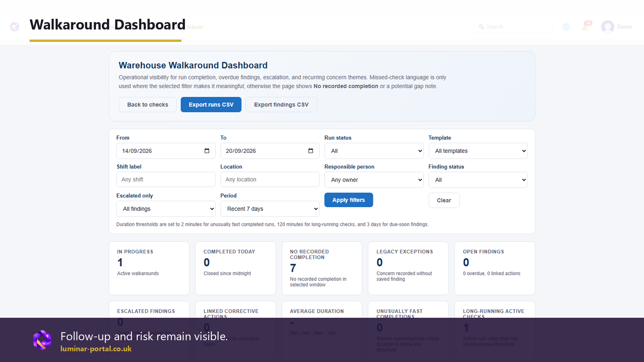Select the Completed Today card

(235, 268)
